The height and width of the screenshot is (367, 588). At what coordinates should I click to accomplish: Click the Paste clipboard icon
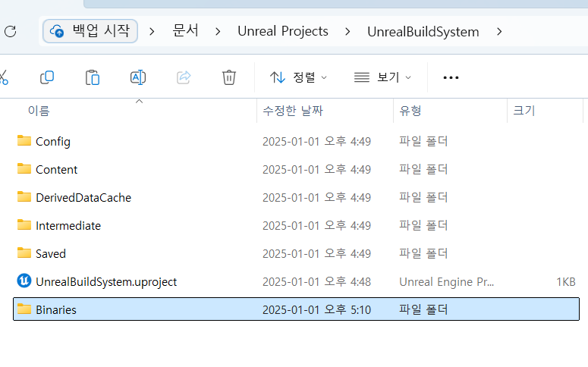(93, 77)
